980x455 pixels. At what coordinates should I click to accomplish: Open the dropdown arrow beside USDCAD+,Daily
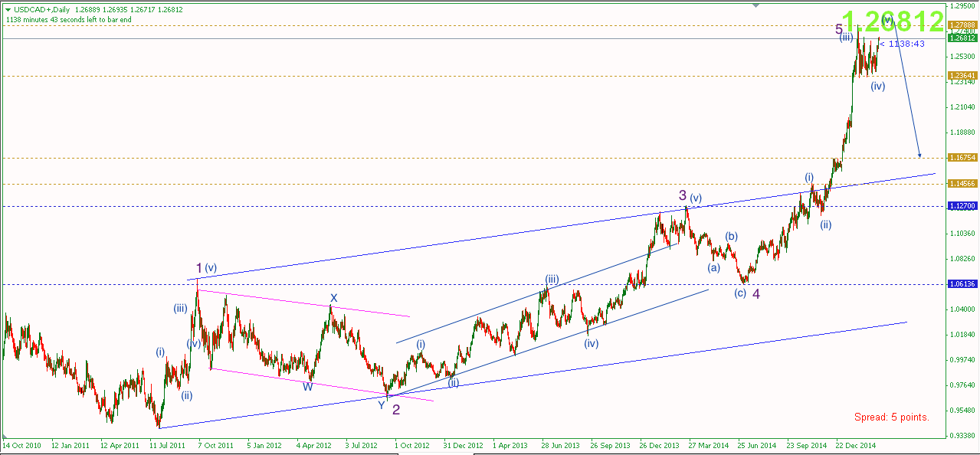point(5,10)
